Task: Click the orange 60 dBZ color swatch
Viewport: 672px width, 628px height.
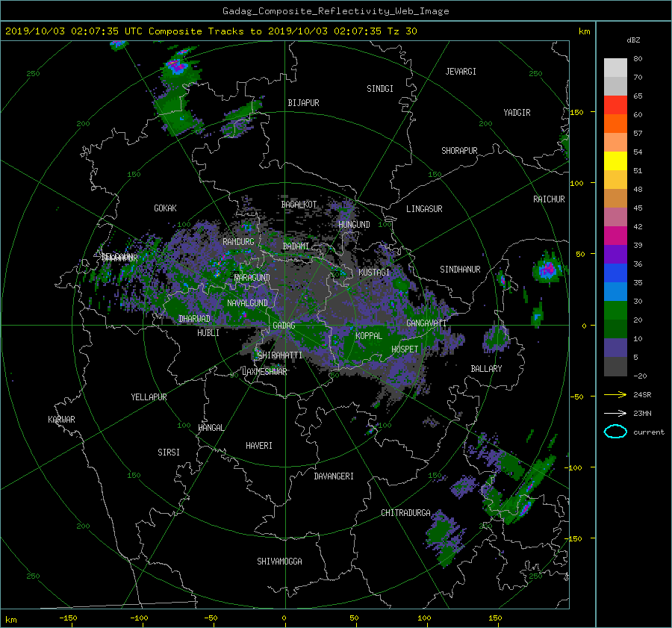Action: (x=615, y=124)
